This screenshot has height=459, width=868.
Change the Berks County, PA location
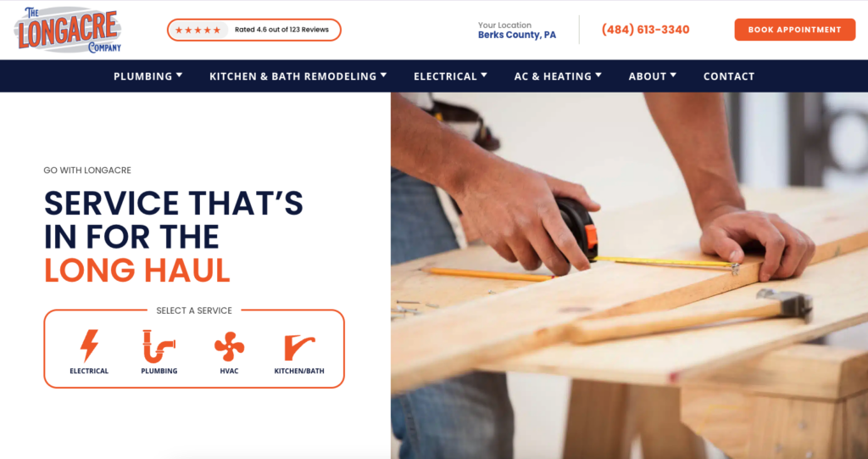(x=517, y=35)
